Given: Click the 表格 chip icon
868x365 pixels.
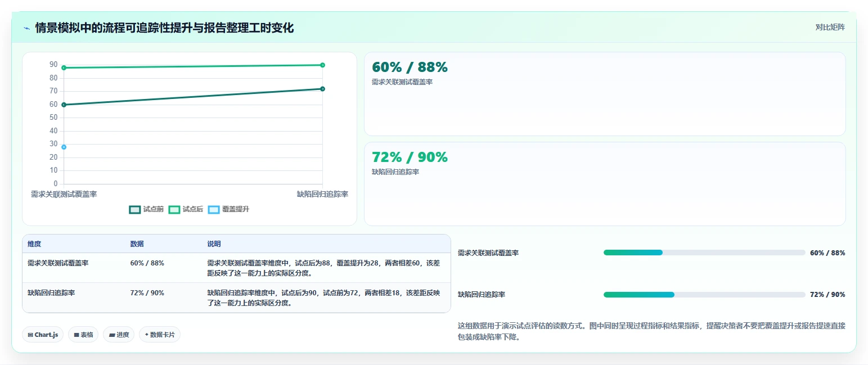Looking at the screenshot, I should coord(77,335).
